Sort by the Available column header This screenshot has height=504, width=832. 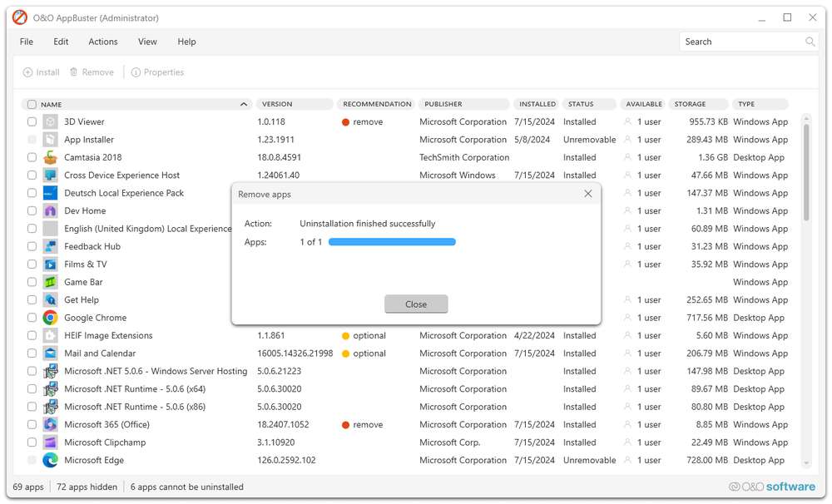[x=642, y=104]
